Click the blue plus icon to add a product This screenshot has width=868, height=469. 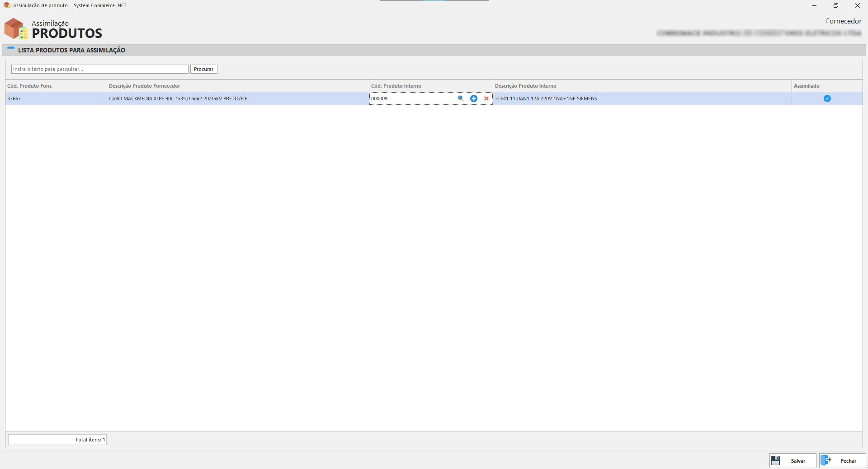(473, 98)
